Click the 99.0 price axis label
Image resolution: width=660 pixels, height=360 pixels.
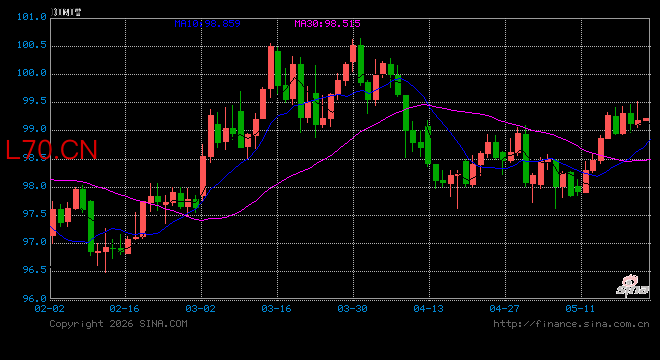point(35,129)
